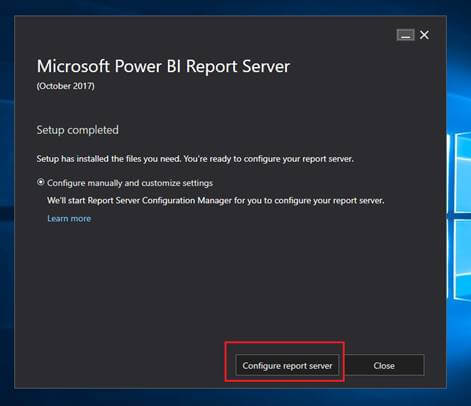This screenshot has width=471, height=406.
Task: Click the Configure report server button
Action: (x=287, y=365)
